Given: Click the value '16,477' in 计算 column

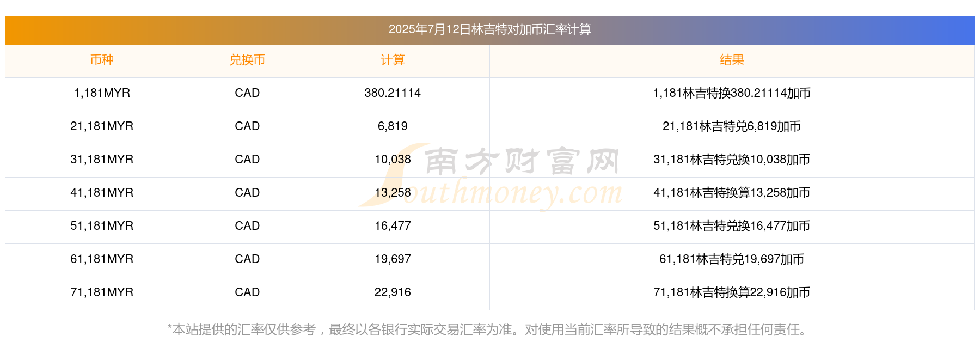Looking at the screenshot, I should click(393, 226).
